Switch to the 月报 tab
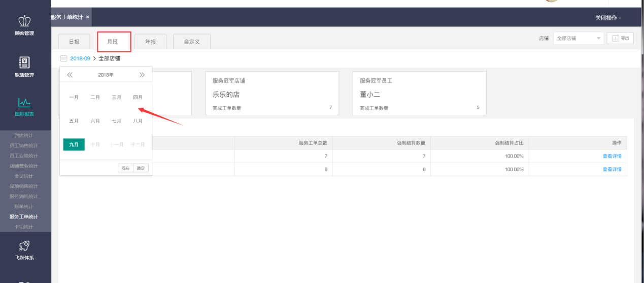The height and width of the screenshot is (283, 644). click(x=112, y=42)
